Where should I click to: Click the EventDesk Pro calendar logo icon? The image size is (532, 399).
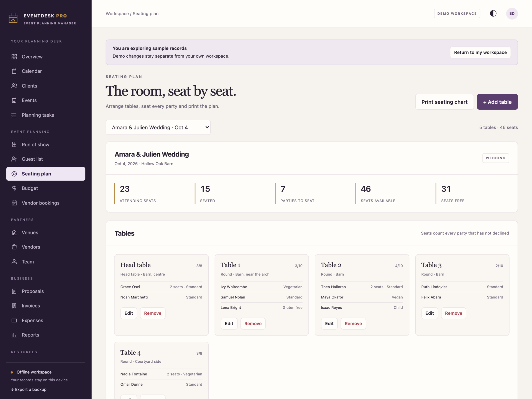13,18
